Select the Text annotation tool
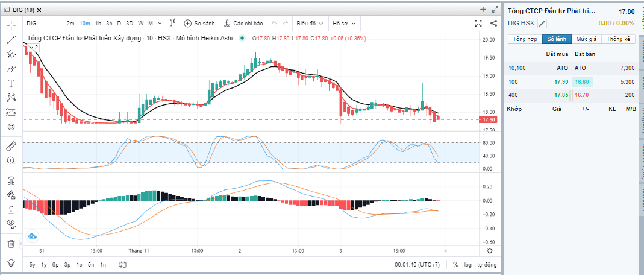644x275 pixels. (11, 83)
